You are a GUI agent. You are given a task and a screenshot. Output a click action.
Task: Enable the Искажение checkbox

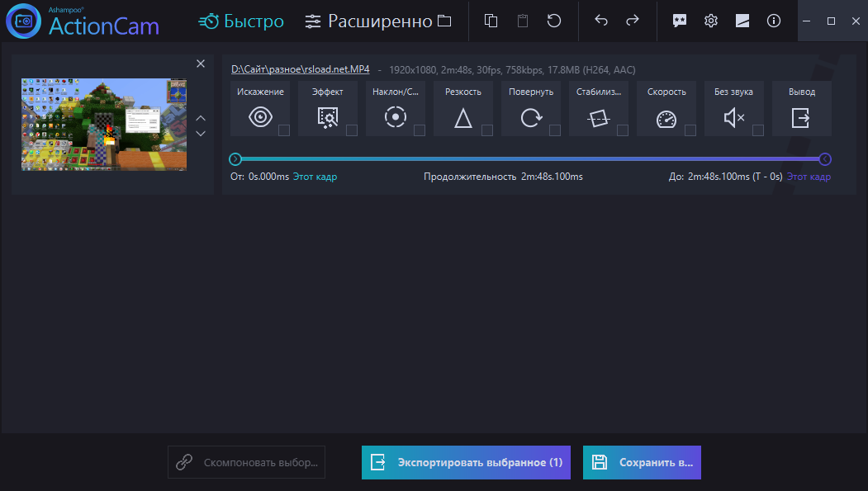click(284, 130)
